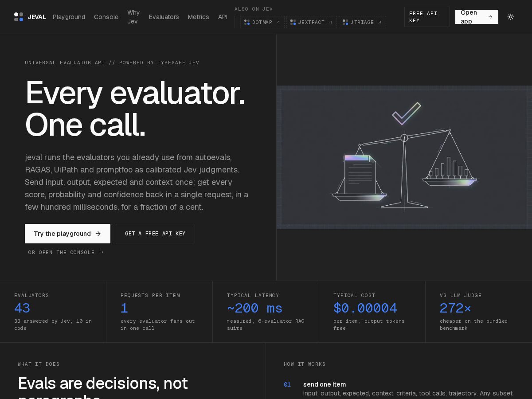This screenshot has width=532, height=399.
Task: Open the DOTMAP product link
Action: (x=262, y=22)
